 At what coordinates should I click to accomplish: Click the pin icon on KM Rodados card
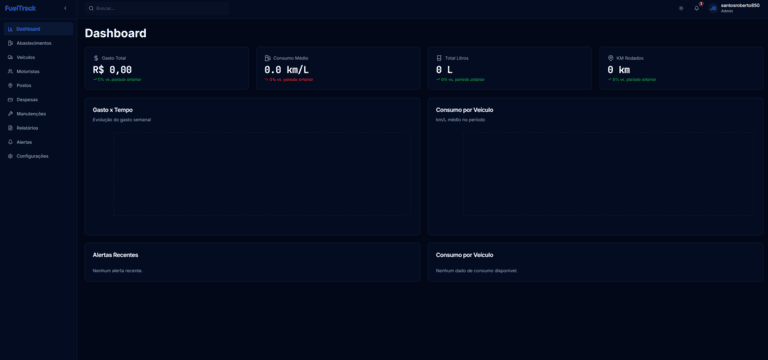click(x=611, y=58)
